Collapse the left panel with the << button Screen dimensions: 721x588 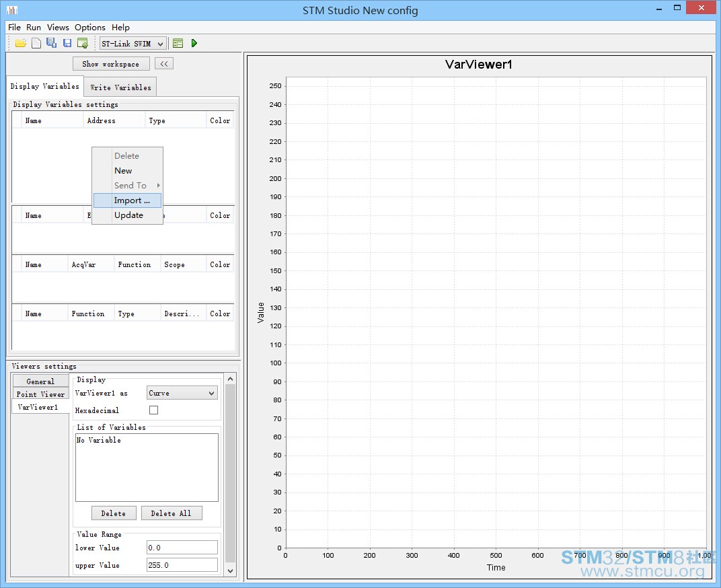point(164,64)
